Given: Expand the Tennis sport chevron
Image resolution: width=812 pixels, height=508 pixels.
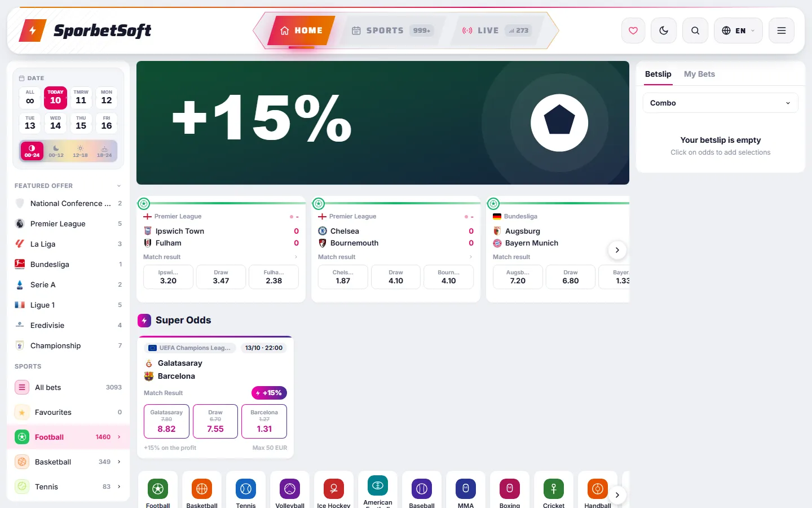Looking at the screenshot, I should pos(119,487).
